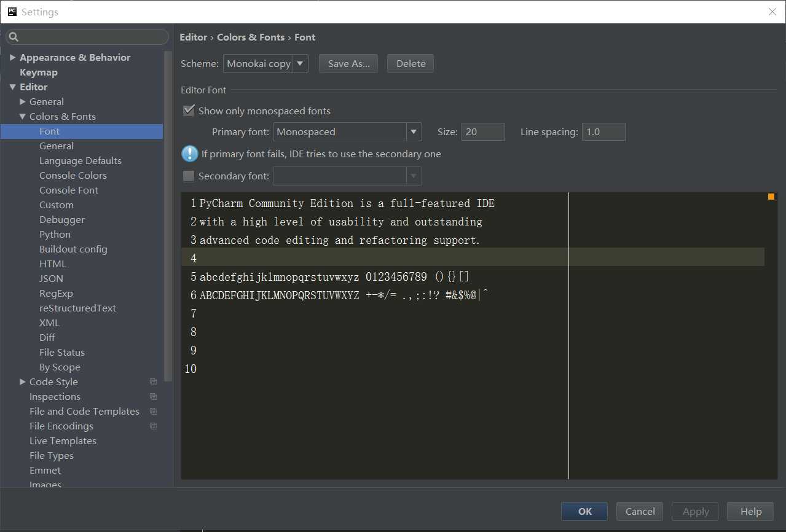
Task: Select Buildout config item
Action: tap(73, 249)
